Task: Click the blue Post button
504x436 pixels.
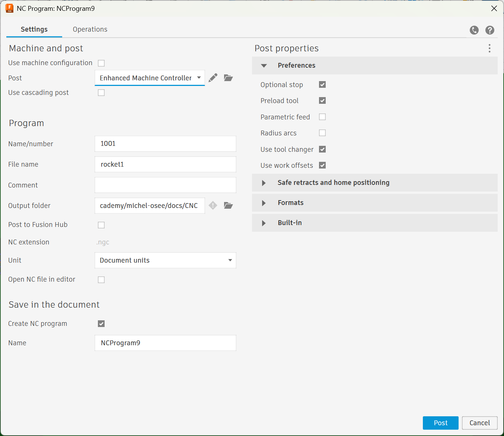Action: 440,423
